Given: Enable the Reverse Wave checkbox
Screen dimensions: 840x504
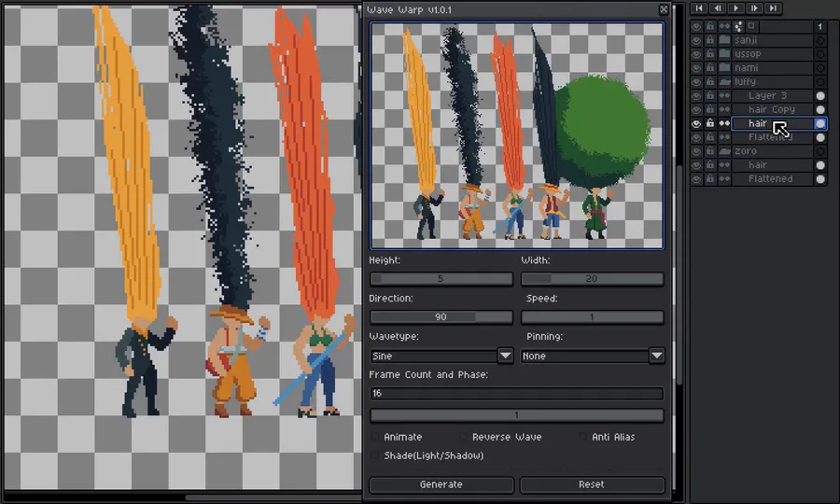Looking at the screenshot, I should [x=463, y=437].
